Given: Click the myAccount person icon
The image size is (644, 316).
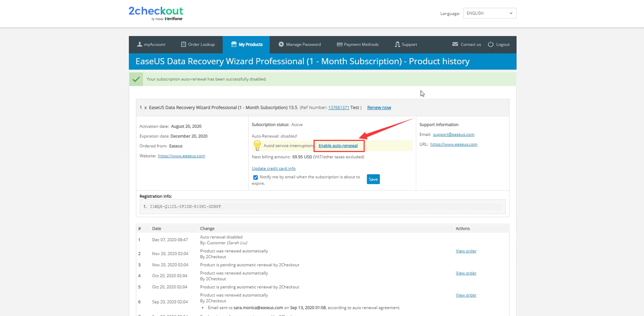Looking at the screenshot, I should (x=139, y=44).
